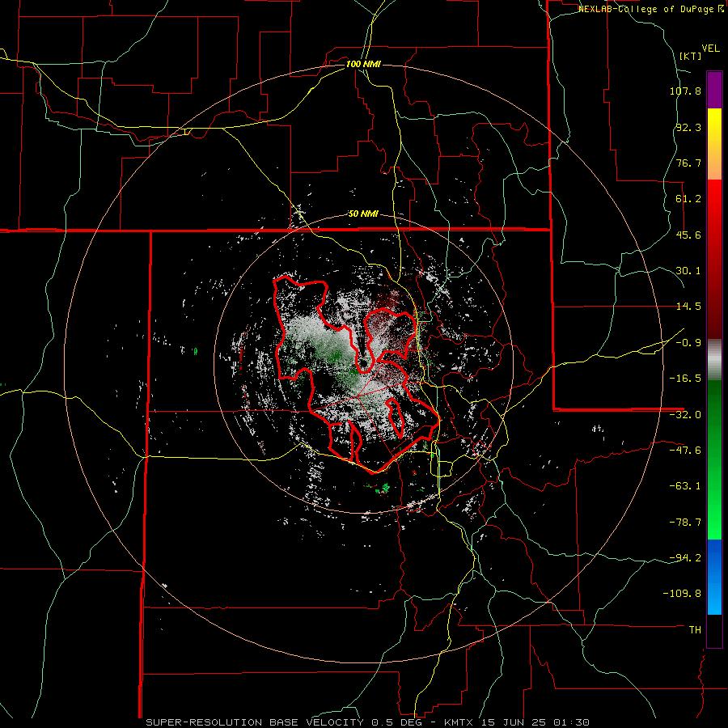
Task: Click the 50 NMI range ring label
Action: click(x=363, y=214)
